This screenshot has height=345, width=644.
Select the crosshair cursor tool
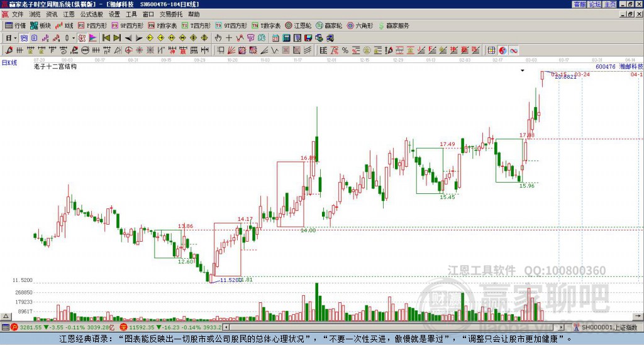[x=229, y=38]
